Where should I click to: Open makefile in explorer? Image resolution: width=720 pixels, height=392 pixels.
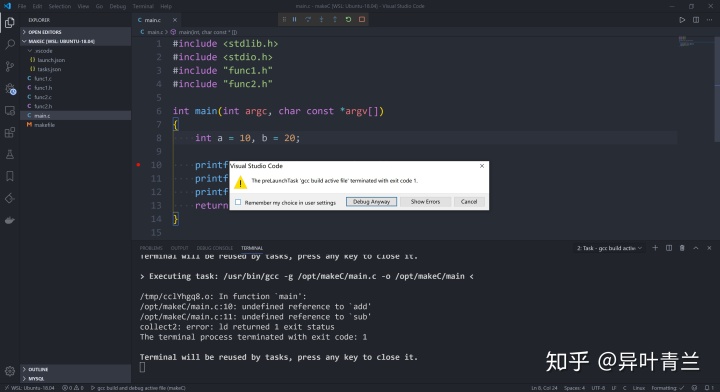(76, 125)
